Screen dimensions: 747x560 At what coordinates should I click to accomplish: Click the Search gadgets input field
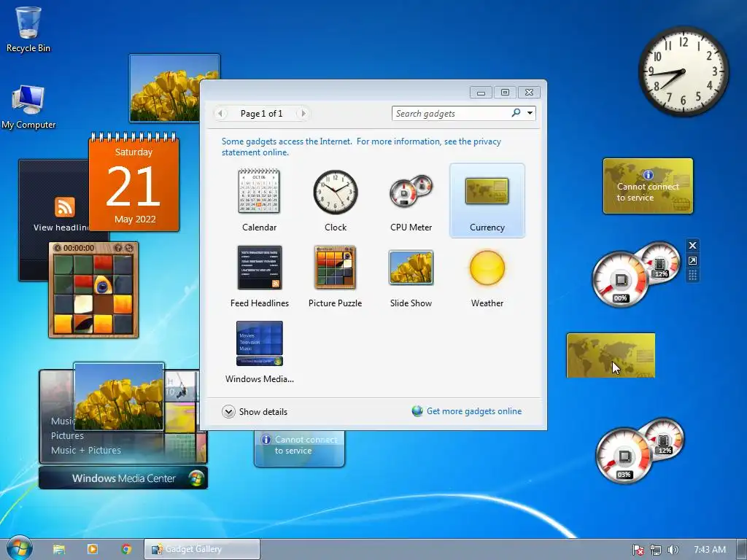pyautogui.click(x=450, y=113)
